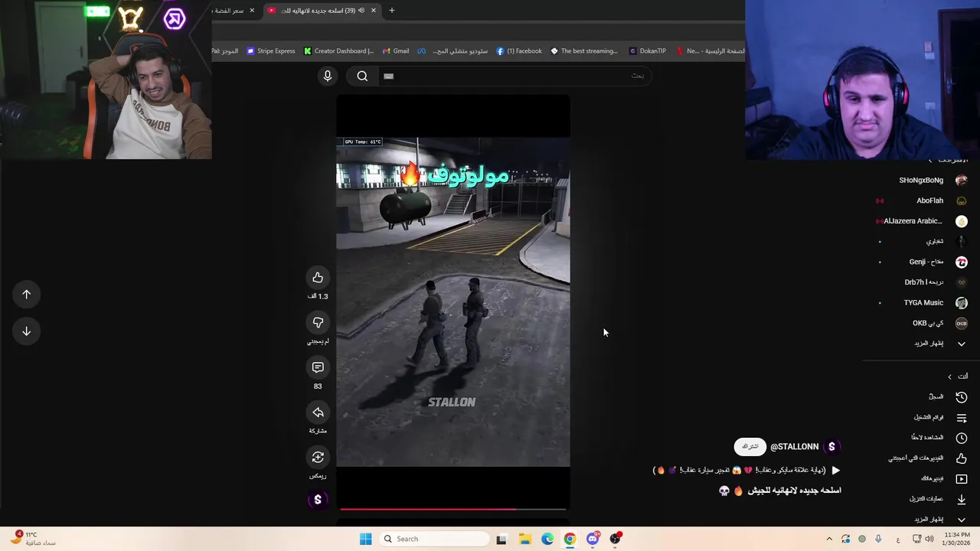The image size is (980, 551).
Task: Mute the tab via its speaker icon
Action: (x=361, y=10)
